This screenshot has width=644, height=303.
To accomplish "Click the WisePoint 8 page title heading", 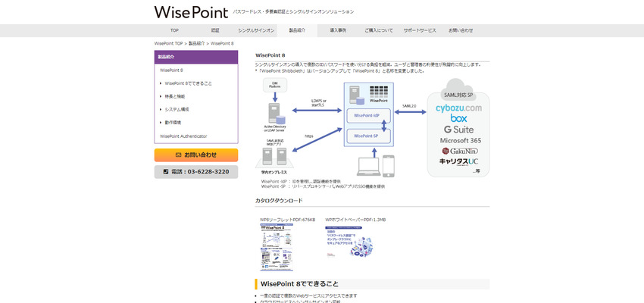I will (270, 55).
